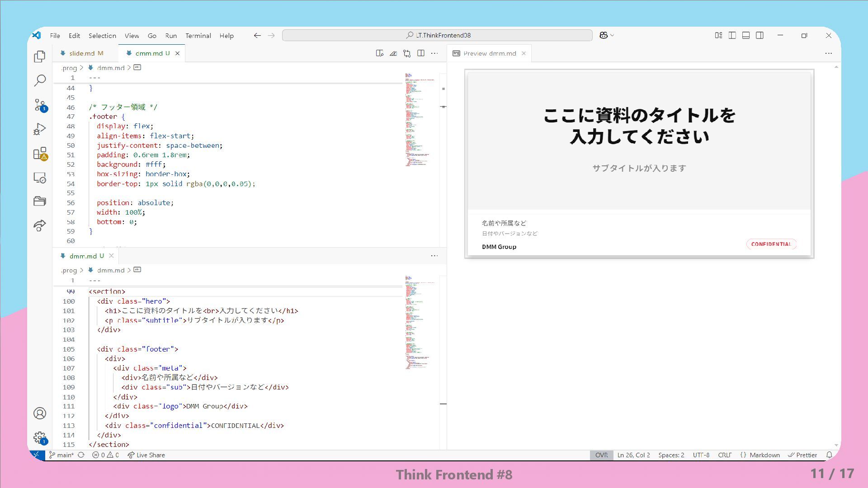Open the Explorer view in activity bar
This screenshot has width=868, height=488.
pyautogui.click(x=40, y=56)
